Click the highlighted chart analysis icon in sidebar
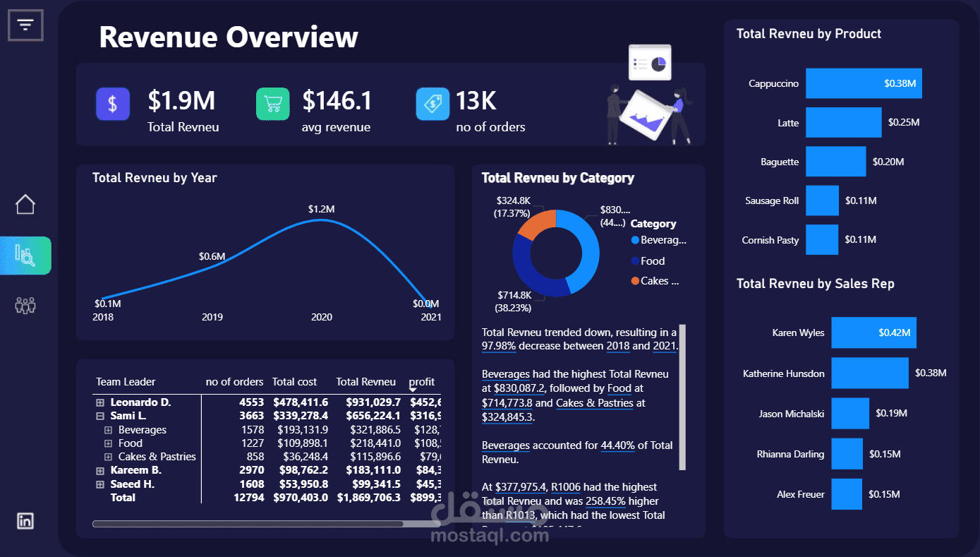Viewport: 980px width, 557px height. pos(25,256)
